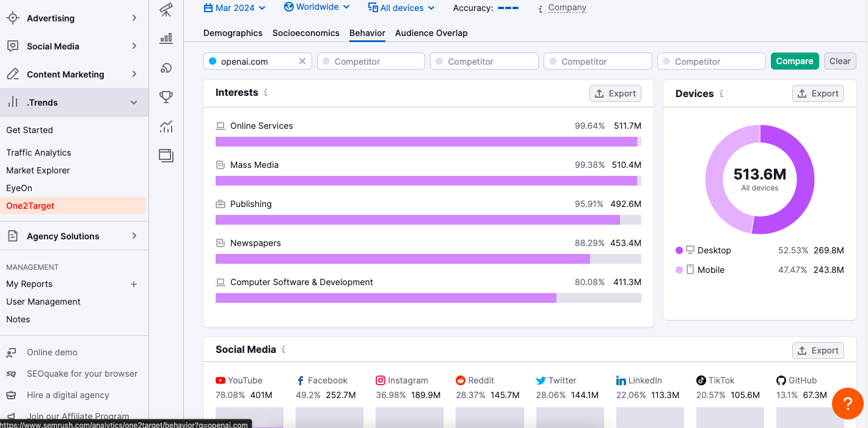Screen dimensions: 868x428
Task: Click the info icon beside Devices heading
Action: point(721,94)
